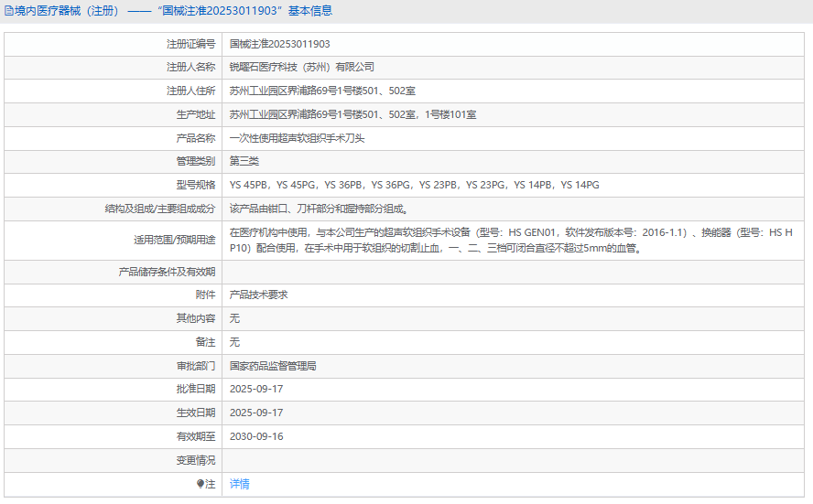Select the intended use paragraph starting 在医疗机构中使用
The height and width of the screenshot is (504, 813).
(511, 241)
